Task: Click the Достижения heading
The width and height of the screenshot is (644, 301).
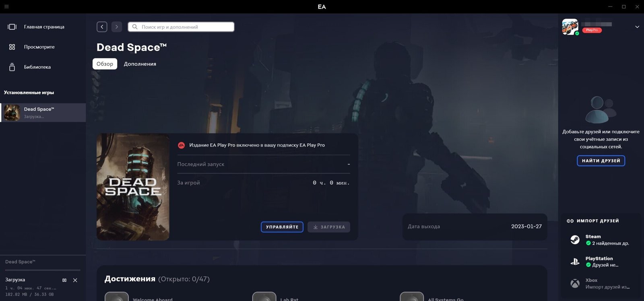Action: point(130,279)
